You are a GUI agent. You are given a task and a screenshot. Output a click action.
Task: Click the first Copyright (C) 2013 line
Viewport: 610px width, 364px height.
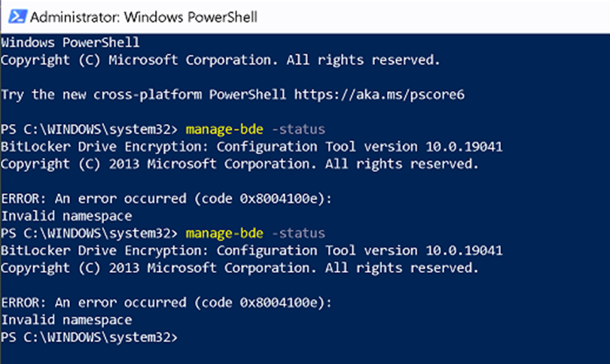[239, 164]
